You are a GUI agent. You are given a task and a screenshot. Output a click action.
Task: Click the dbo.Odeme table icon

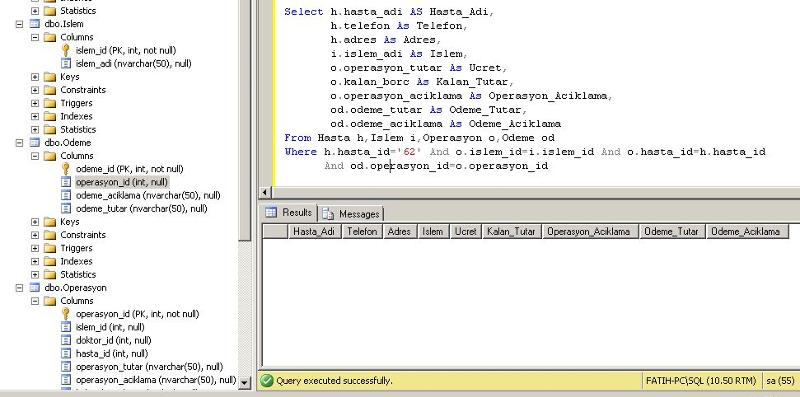(x=34, y=142)
